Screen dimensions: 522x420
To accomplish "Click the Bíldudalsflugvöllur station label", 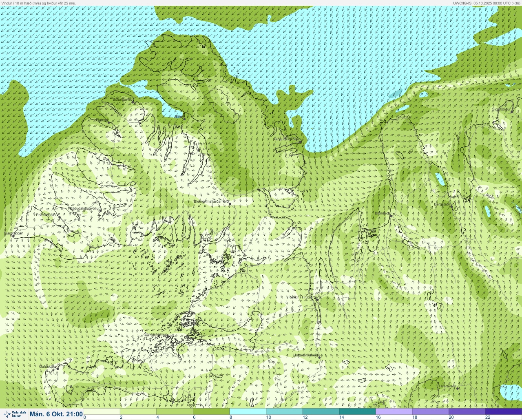I will (85, 208).
